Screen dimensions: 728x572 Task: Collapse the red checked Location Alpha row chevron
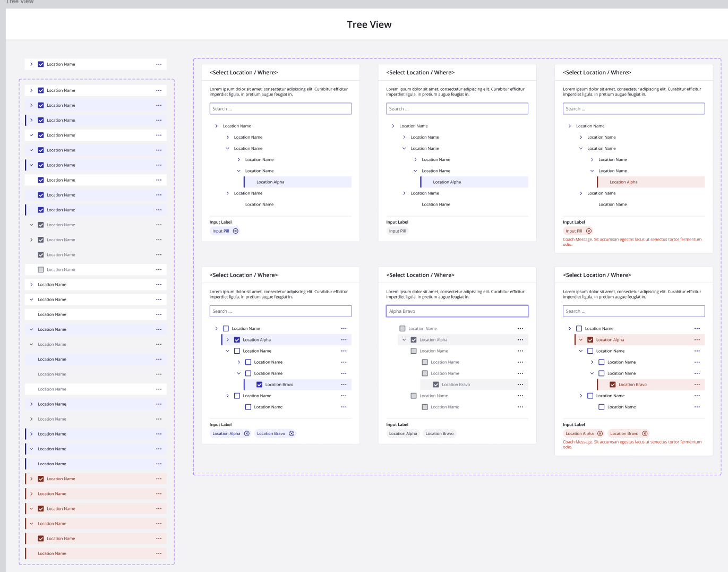581,340
